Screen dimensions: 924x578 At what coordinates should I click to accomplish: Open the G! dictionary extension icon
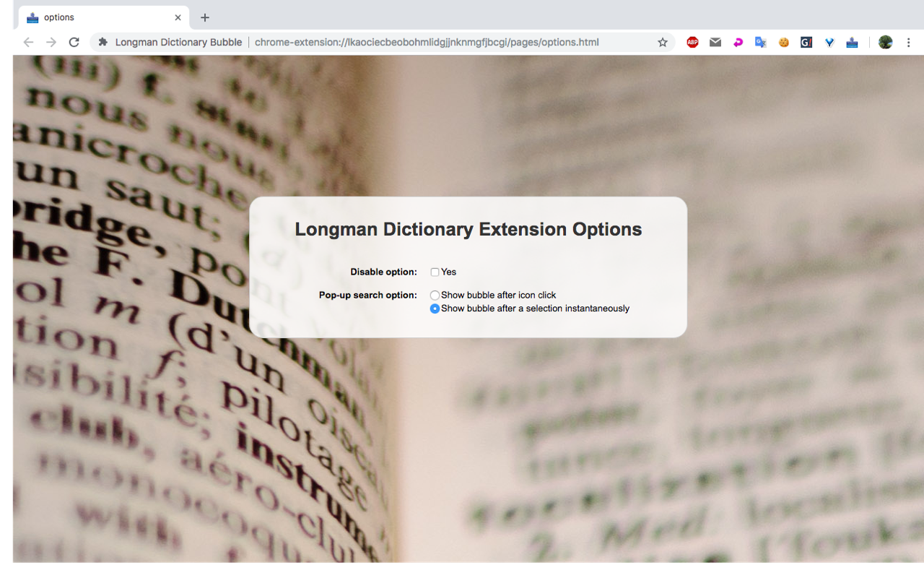tap(806, 42)
